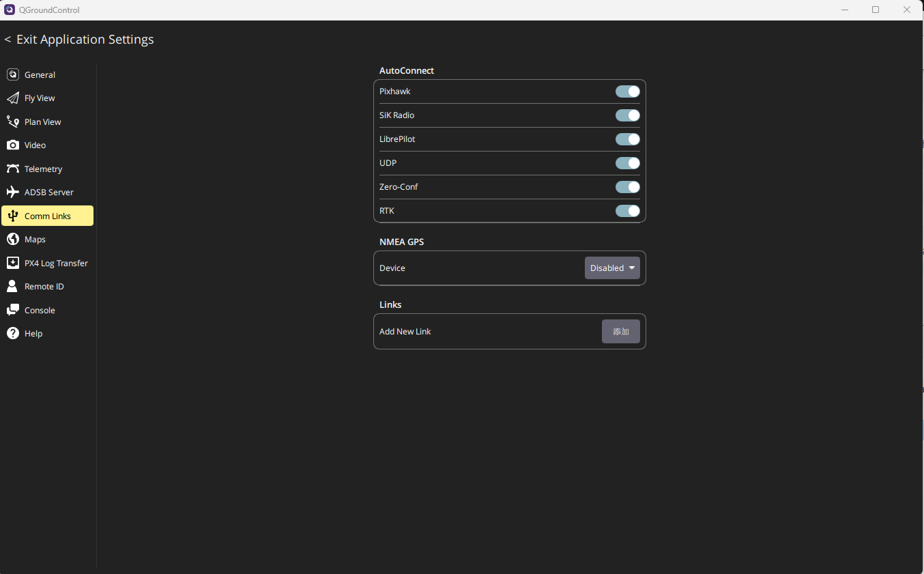Click the General settings icon
The image size is (924, 574).
tap(12, 74)
